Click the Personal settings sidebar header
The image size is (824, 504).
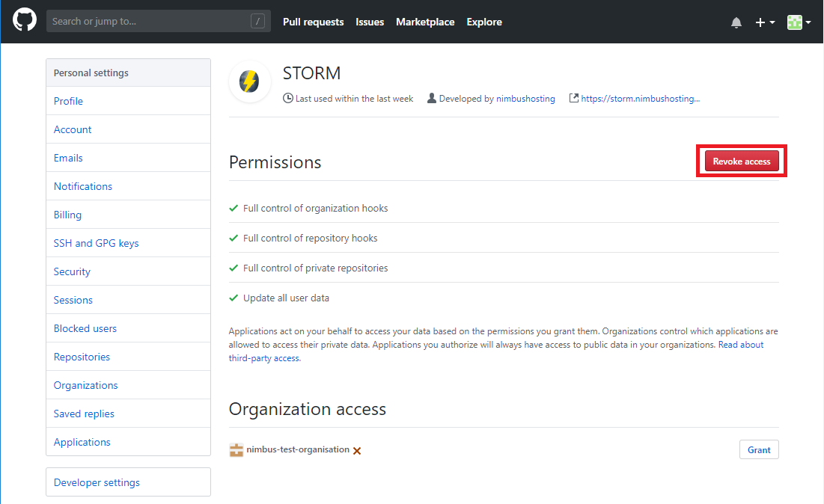pyautogui.click(x=128, y=73)
